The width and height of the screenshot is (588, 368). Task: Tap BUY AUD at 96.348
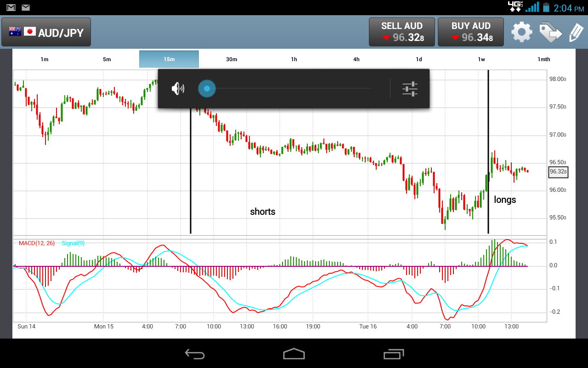pyautogui.click(x=470, y=32)
